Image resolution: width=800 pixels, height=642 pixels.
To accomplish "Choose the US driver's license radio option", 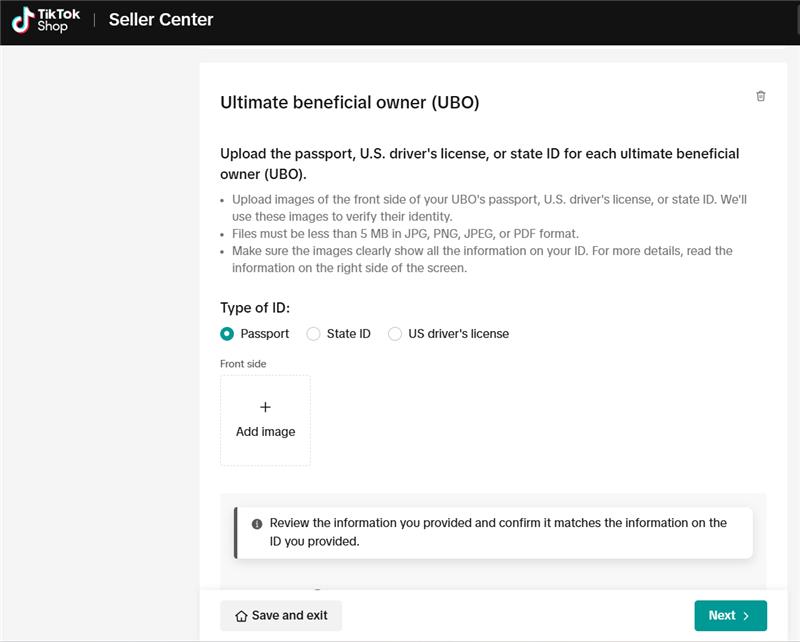I will point(395,334).
